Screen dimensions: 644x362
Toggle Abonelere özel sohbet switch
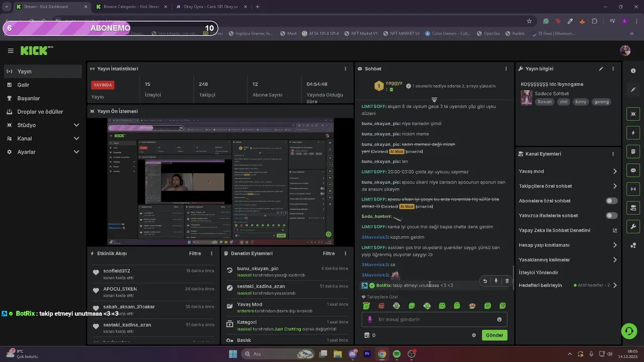(611, 201)
